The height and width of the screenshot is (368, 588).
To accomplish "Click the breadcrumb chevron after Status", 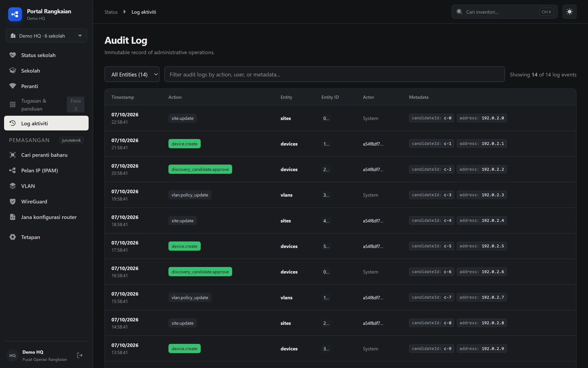I will [x=125, y=12].
